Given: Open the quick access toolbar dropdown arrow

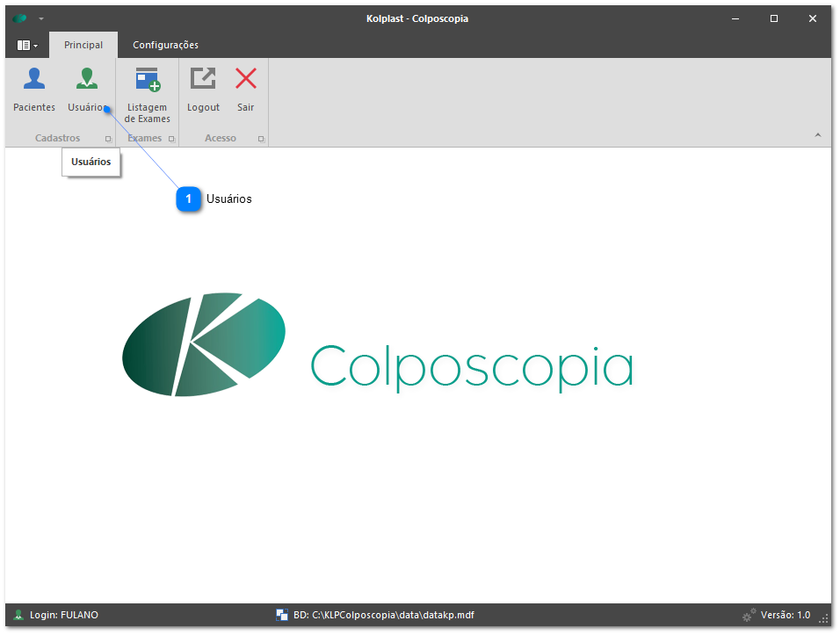Looking at the screenshot, I should (x=41, y=18).
